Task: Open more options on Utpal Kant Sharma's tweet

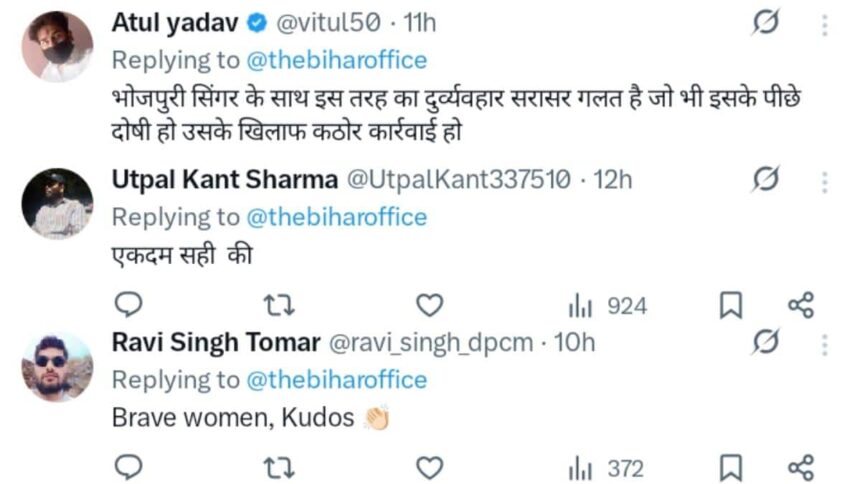Action: point(825,181)
